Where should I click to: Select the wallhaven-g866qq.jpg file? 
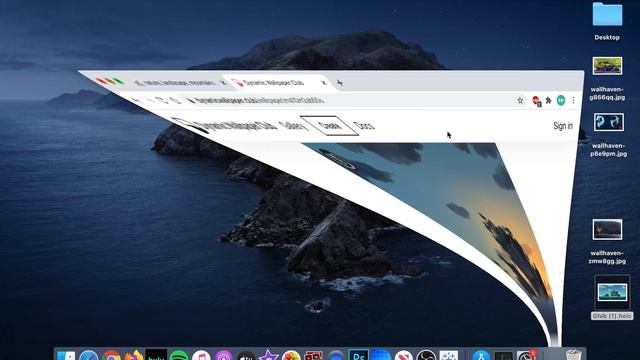(607, 66)
